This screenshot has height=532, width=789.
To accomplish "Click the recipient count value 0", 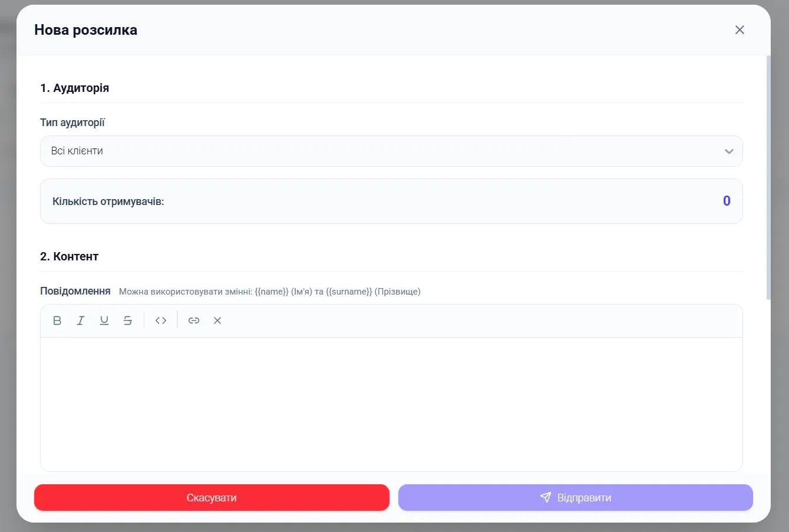I will click(727, 201).
